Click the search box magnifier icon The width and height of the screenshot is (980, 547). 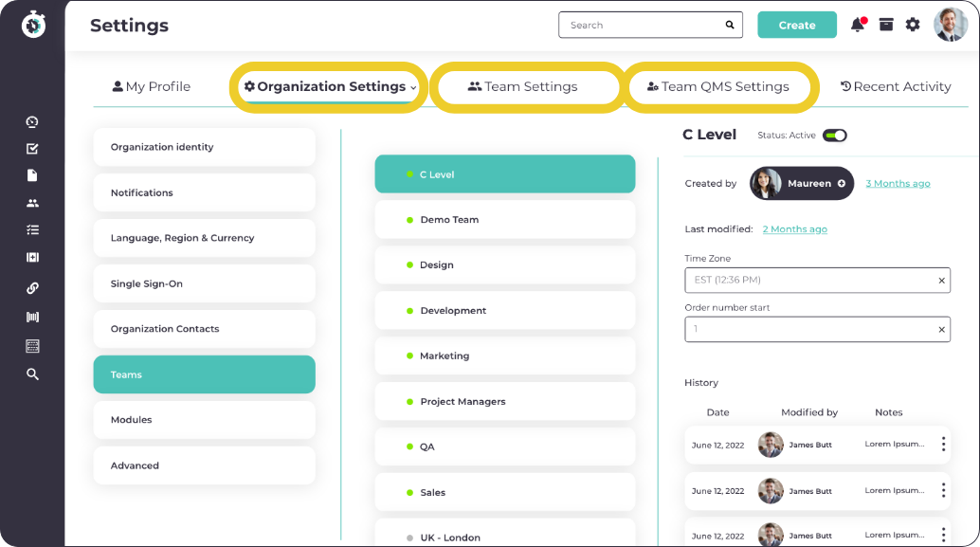pos(730,25)
